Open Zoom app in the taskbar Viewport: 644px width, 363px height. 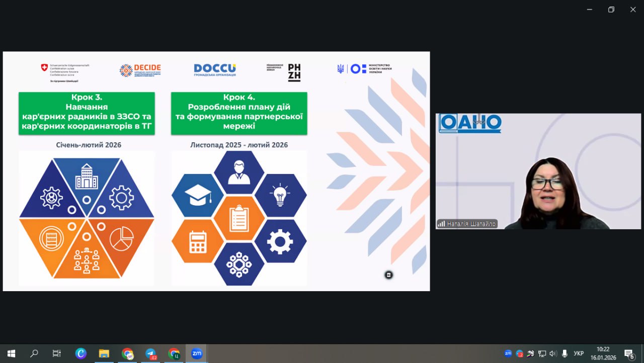[197, 353]
